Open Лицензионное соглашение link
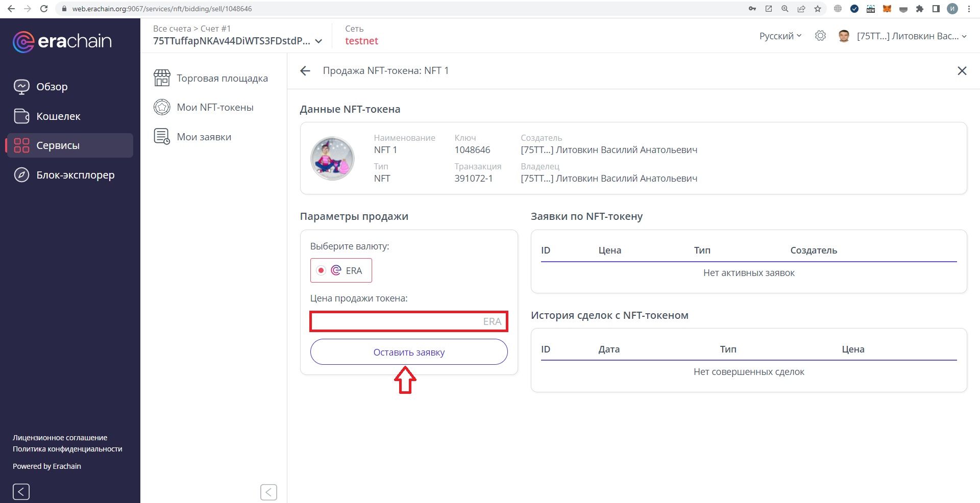 click(x=60, y=438)
